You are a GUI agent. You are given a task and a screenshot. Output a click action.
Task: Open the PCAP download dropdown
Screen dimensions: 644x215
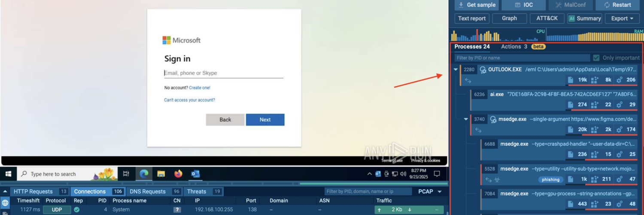tap(429, 191)
